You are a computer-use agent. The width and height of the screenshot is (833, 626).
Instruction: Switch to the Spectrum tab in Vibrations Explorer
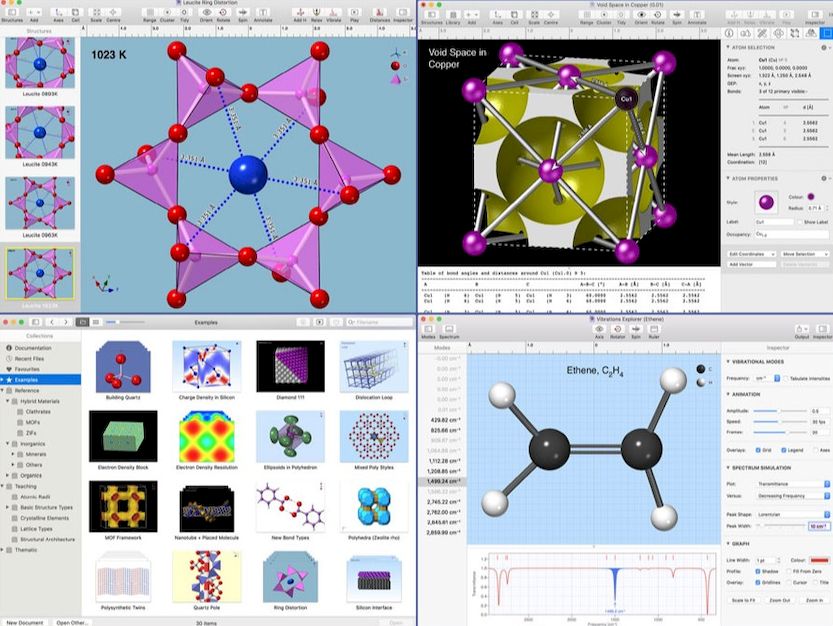point(449,327)
